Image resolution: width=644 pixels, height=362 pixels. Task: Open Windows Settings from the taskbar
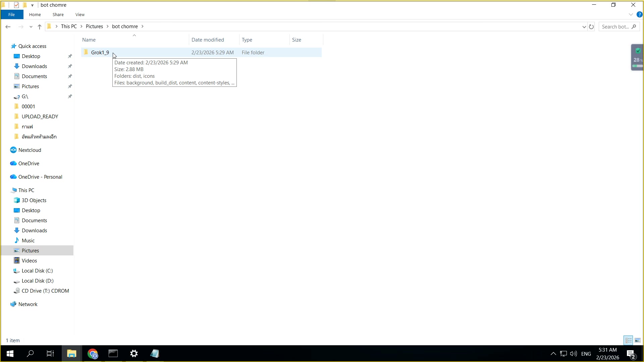pyautogui.click(x=134, y=353)
